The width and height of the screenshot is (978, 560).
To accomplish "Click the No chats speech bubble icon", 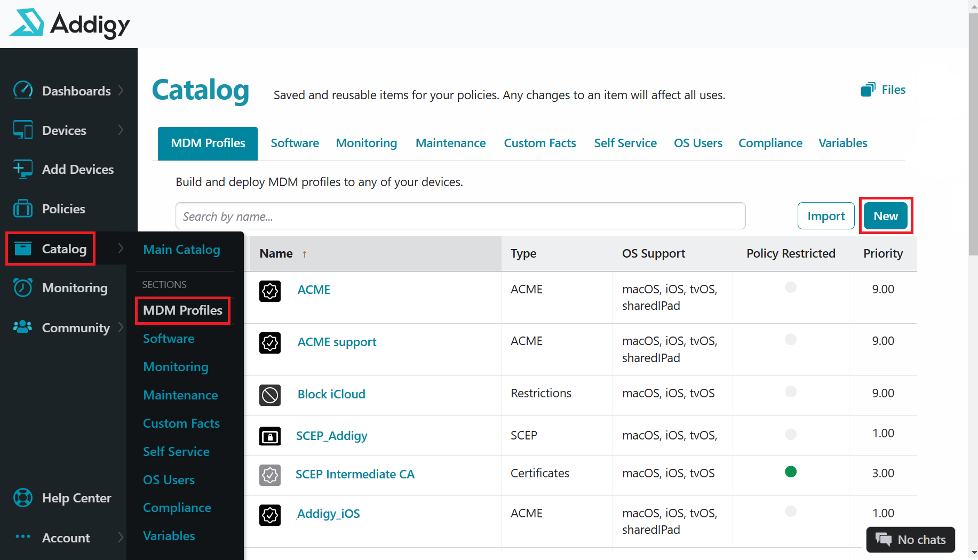I will 884,539.
